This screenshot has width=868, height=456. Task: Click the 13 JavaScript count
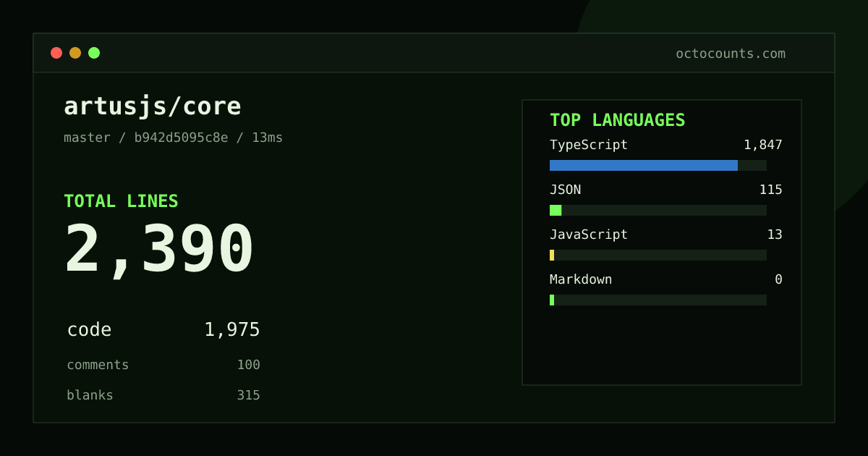point(775,235)
